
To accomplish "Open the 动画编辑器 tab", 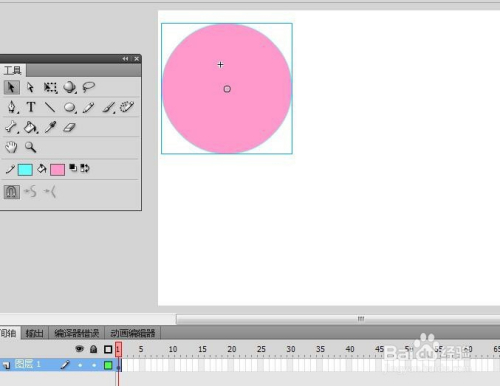I will point(133,333).
